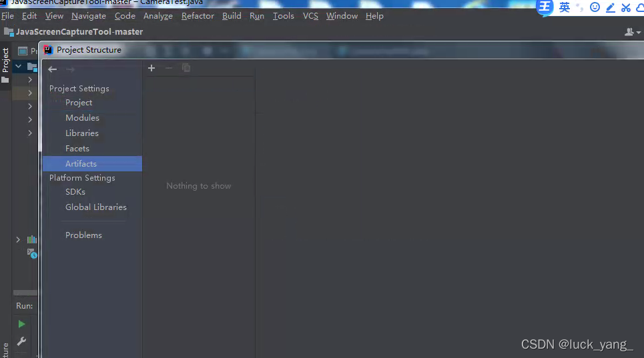
Task: Switch IME language with 英 button
Action: coord(565,7)
